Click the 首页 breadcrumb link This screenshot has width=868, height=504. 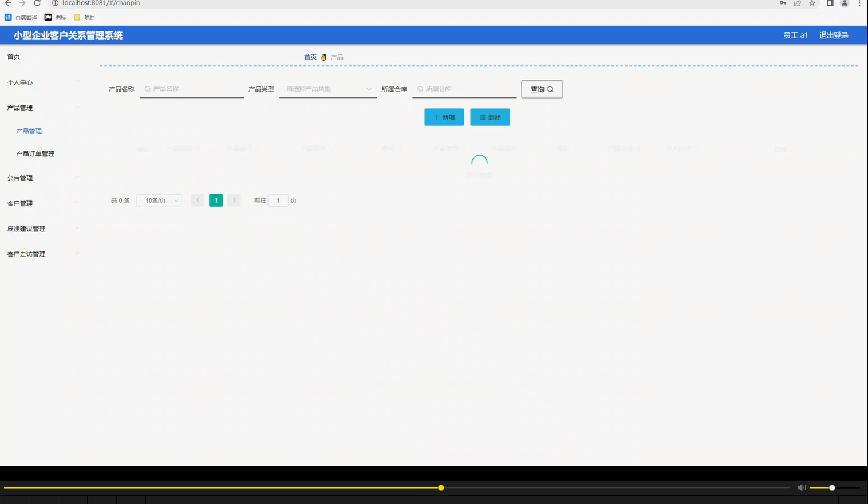(310, 57)
